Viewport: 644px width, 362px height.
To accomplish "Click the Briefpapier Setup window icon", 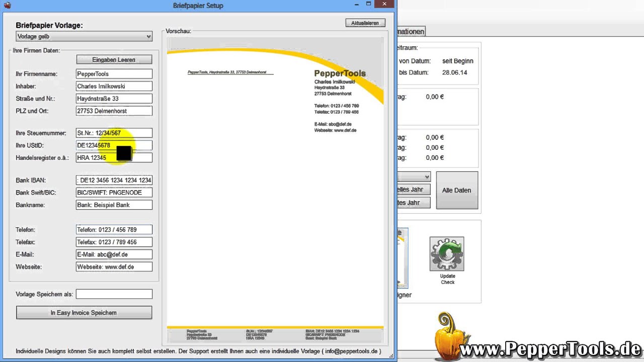I will pyautogui.click(x=7, y=5).
